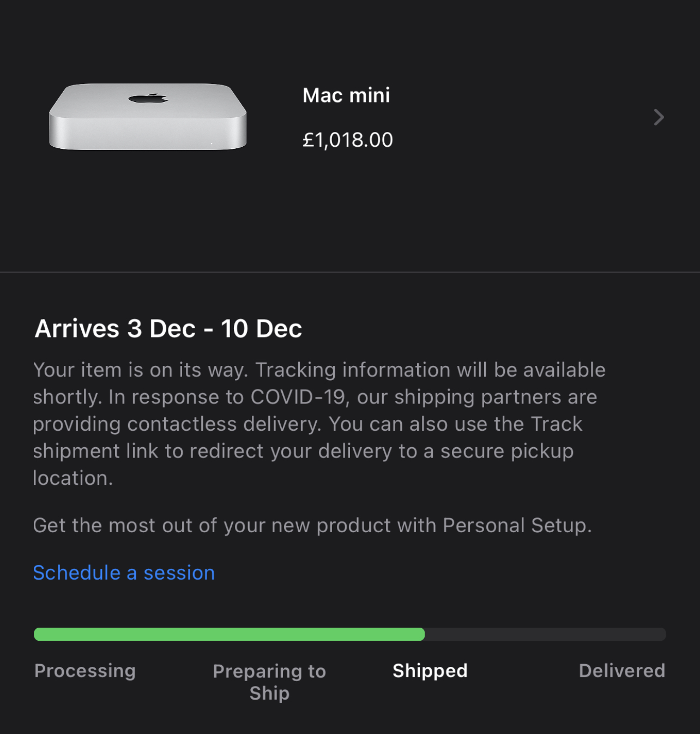Click the 'Your item is on its way' sentence
The width and height of the screenshot is (700, 734).
coord(141,370)
